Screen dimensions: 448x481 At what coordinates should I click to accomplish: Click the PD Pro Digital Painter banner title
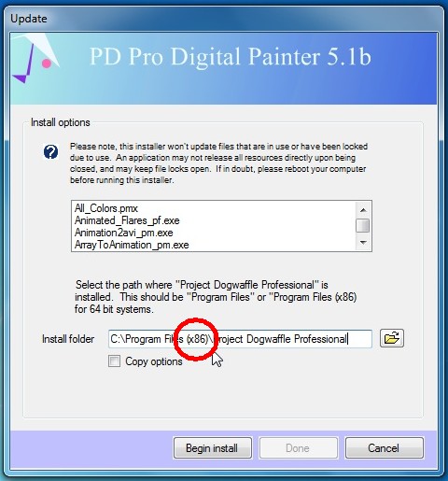pos(231,57)
